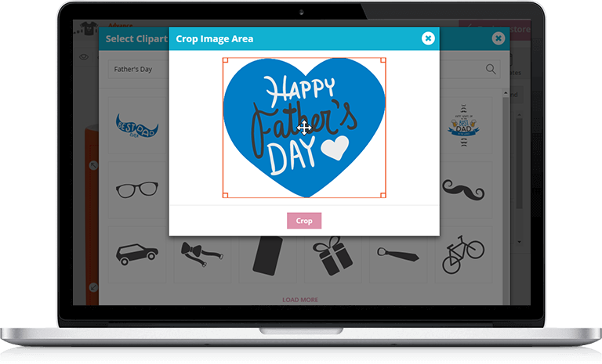Click the t-shirt logo icon
This screenshot has height=364, width=602.
tap(89, 29)
